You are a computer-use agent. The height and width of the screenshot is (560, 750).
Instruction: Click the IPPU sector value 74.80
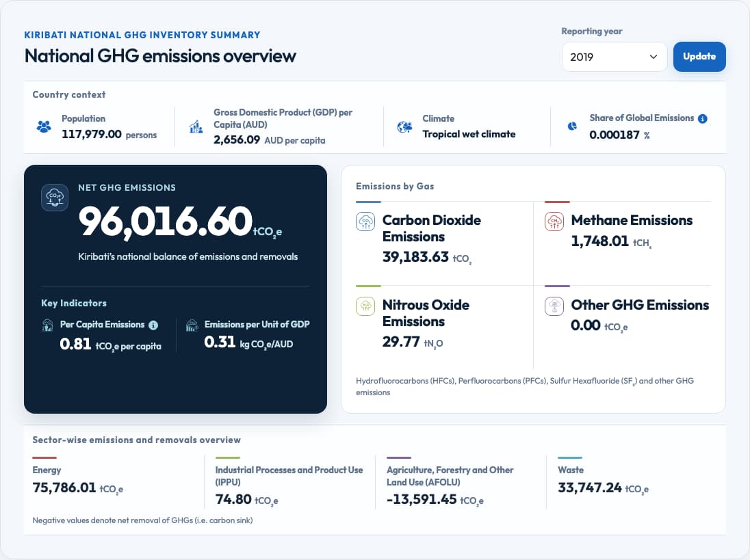(233, 499)
